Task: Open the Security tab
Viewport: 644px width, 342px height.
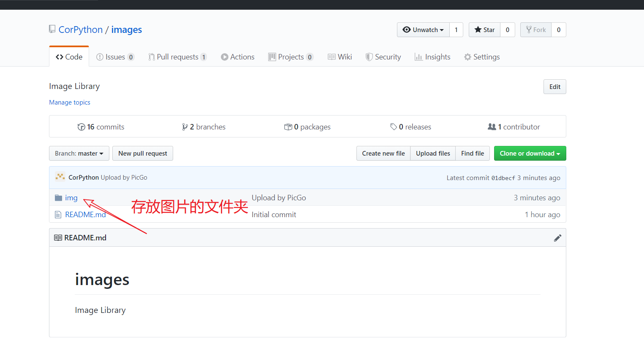Action: tap(383, 57)
